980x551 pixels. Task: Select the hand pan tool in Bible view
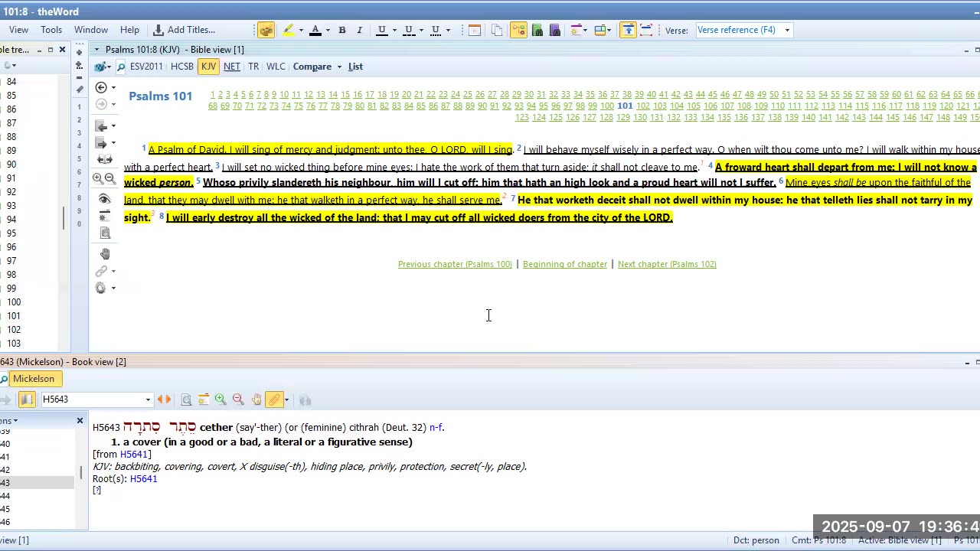coord(105,253)
